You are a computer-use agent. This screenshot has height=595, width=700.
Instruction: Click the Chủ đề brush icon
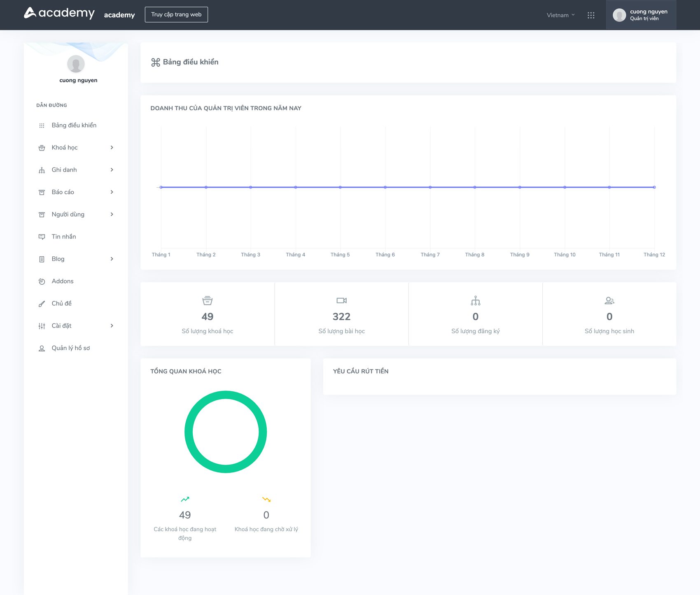pyautogui.click(x=42, y=304)
